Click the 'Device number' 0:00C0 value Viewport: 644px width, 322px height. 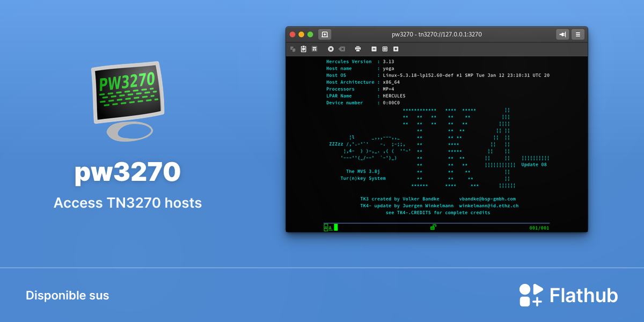click(391, 103)
